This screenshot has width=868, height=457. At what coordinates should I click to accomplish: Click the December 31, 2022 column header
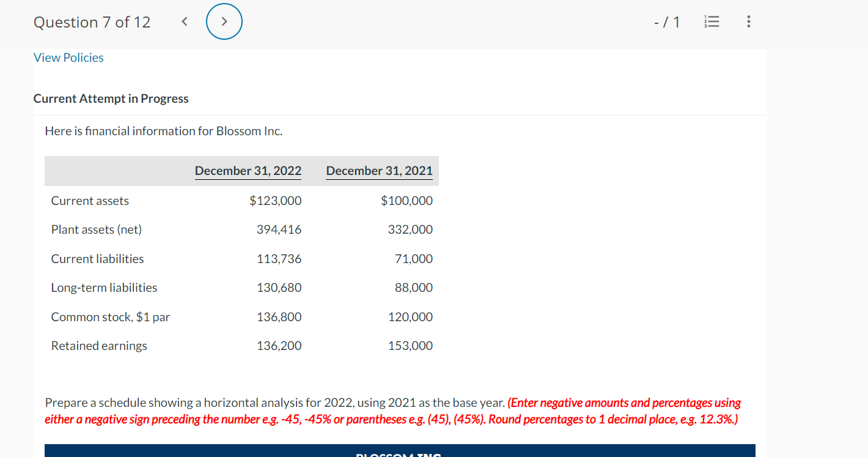(248, 171)
